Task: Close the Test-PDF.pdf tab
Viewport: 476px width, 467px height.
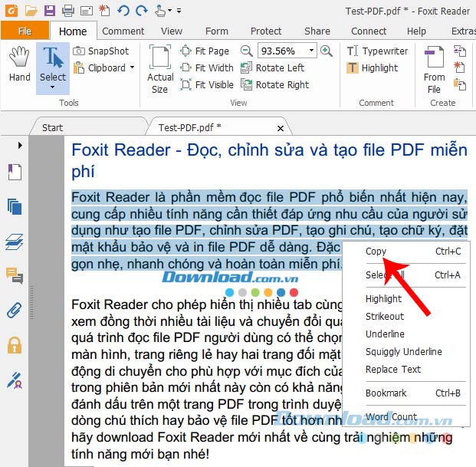Action: [281, 128]
